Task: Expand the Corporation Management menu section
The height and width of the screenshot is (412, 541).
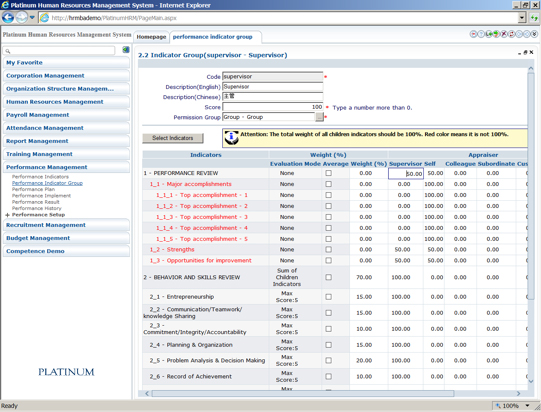Action: 66,76
